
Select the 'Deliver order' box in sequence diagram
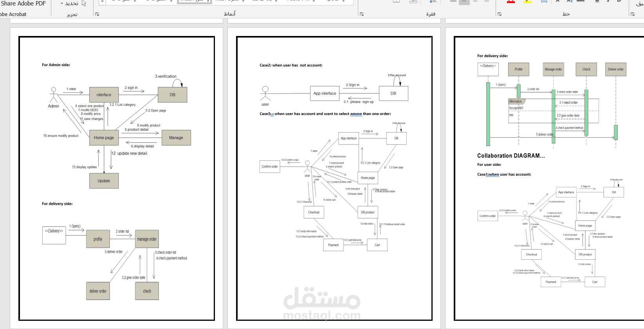point(616,69)
